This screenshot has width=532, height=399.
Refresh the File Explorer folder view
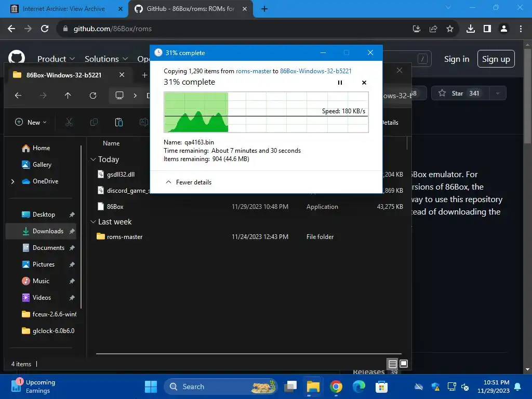(93, 96)
